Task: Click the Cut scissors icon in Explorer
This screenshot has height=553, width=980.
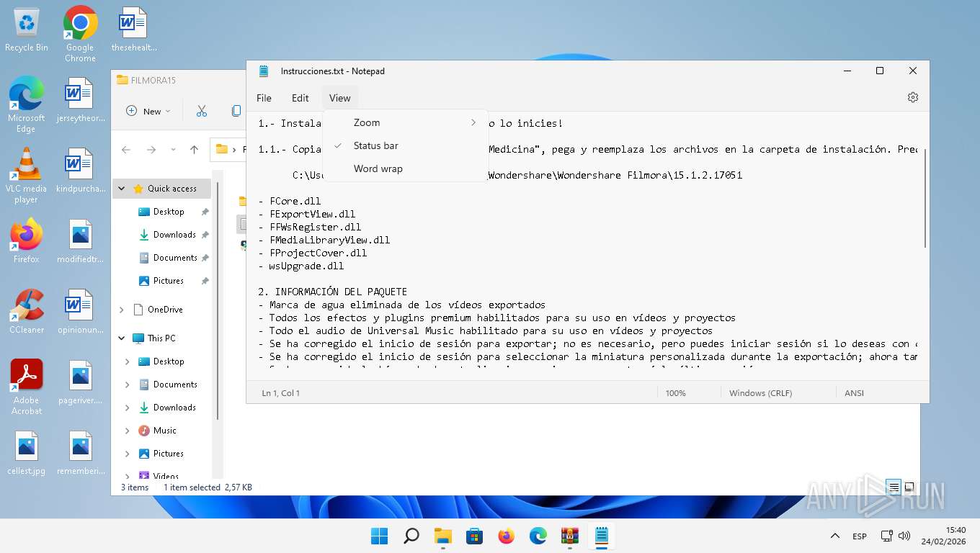Action: (202, 111)
